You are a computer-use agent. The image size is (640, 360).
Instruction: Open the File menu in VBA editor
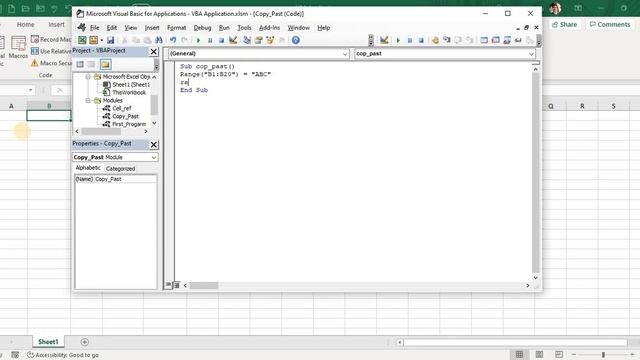click(95, 28)
